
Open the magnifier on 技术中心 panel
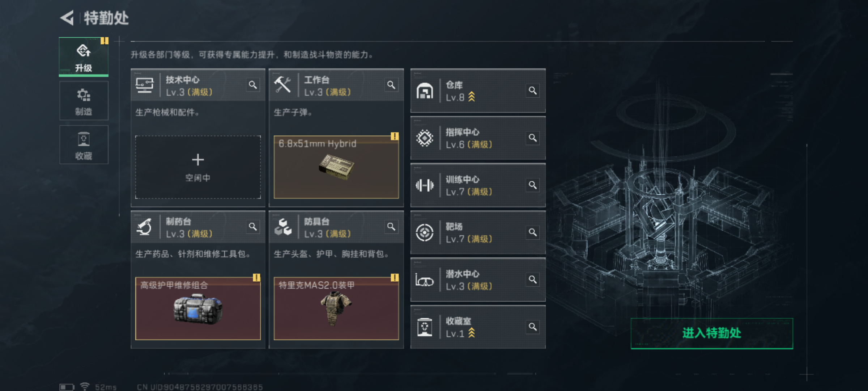[x=253, y=85]
